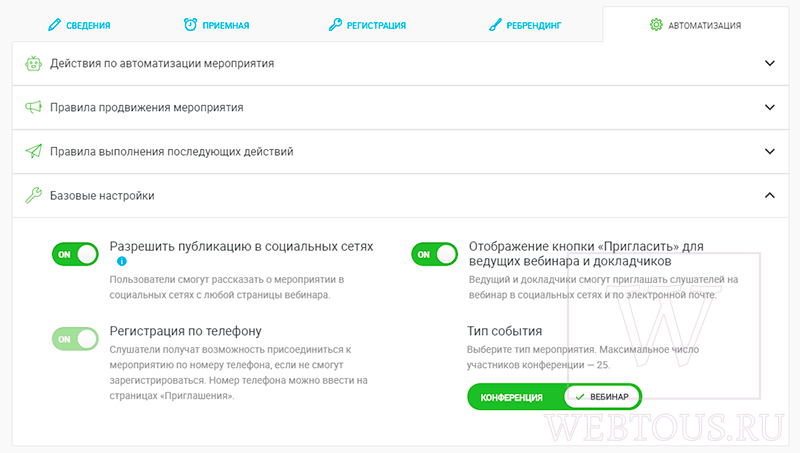800x453 pixels.
Task: Switch to the Приемная tab
Action: coord(216,25)
